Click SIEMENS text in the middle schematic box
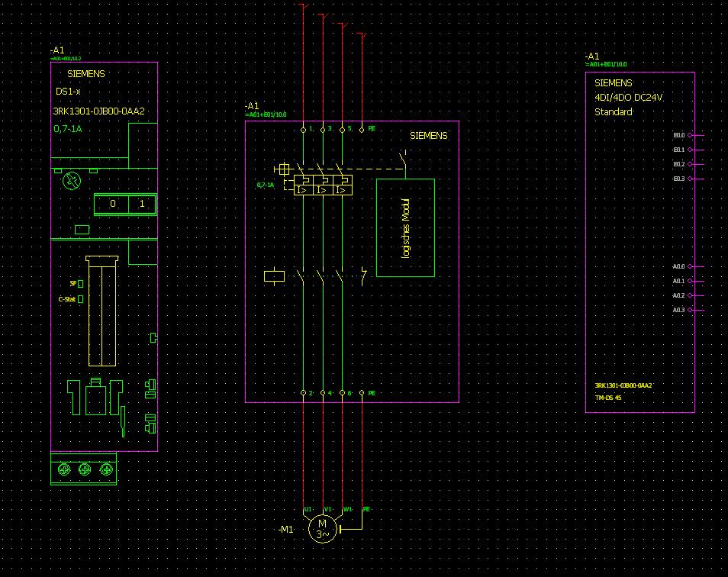The width and height of the screenshot is (728, 577). click(429, 136)
